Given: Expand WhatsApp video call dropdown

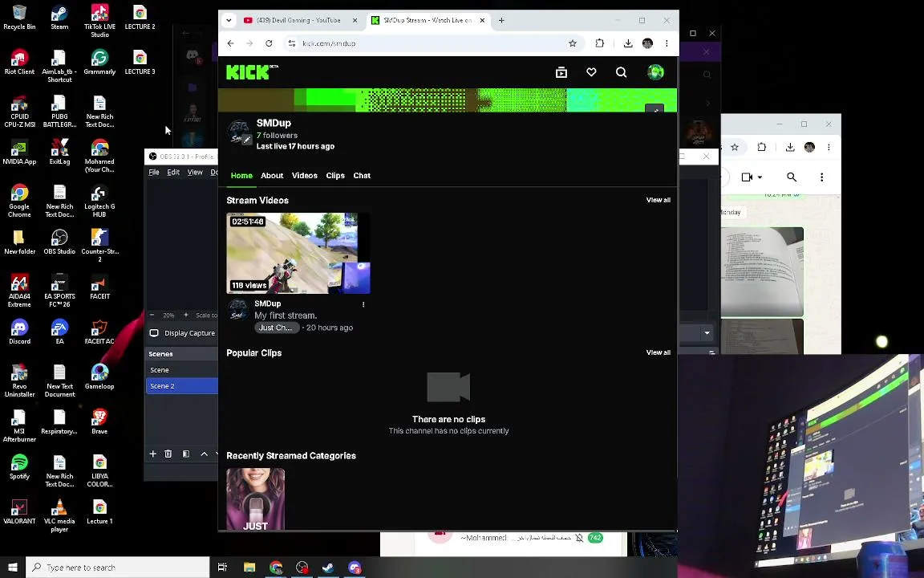Looking at the screenshot, I should [x=760, y=177].
